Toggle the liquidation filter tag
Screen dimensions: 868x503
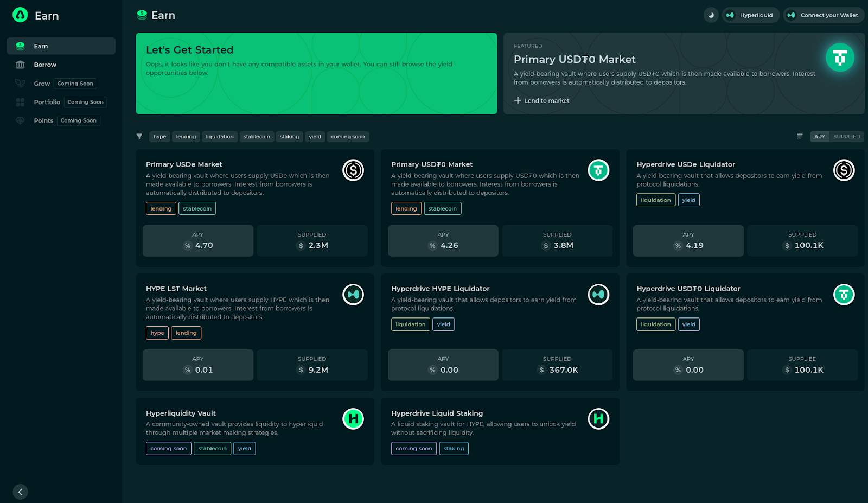pos(220,137)
